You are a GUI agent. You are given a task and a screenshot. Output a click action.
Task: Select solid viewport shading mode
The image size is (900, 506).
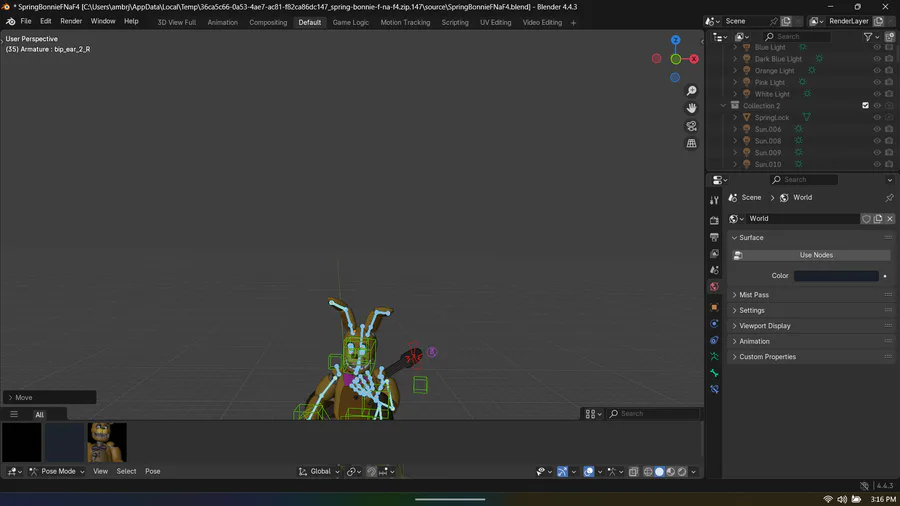660,472
